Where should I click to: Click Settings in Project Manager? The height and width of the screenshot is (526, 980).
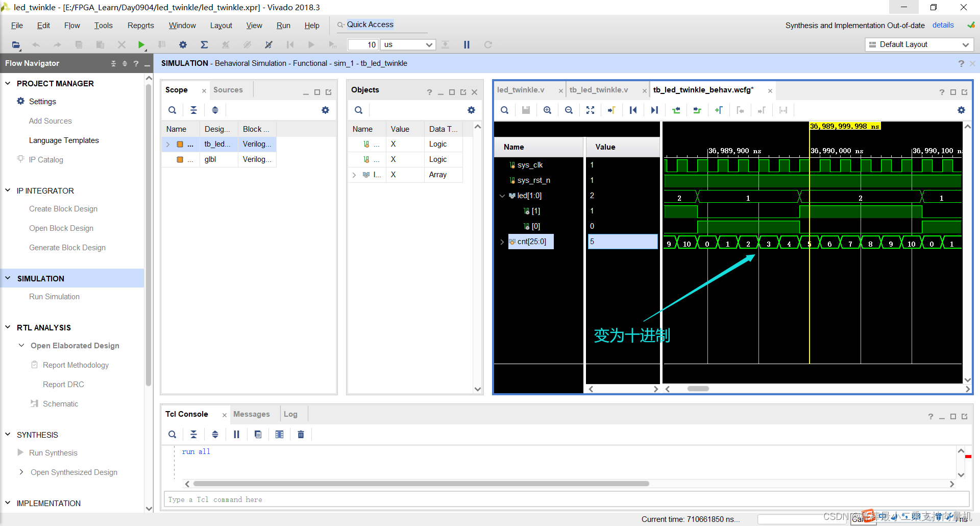tap(42, 102)
